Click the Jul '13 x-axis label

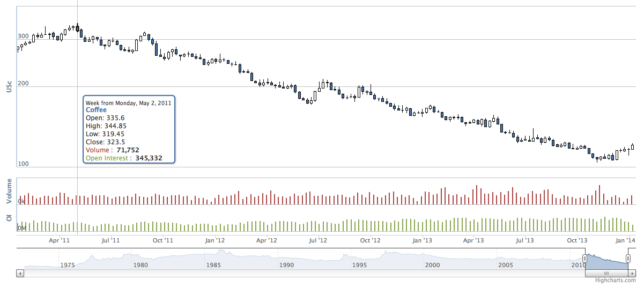pos(524,240)
